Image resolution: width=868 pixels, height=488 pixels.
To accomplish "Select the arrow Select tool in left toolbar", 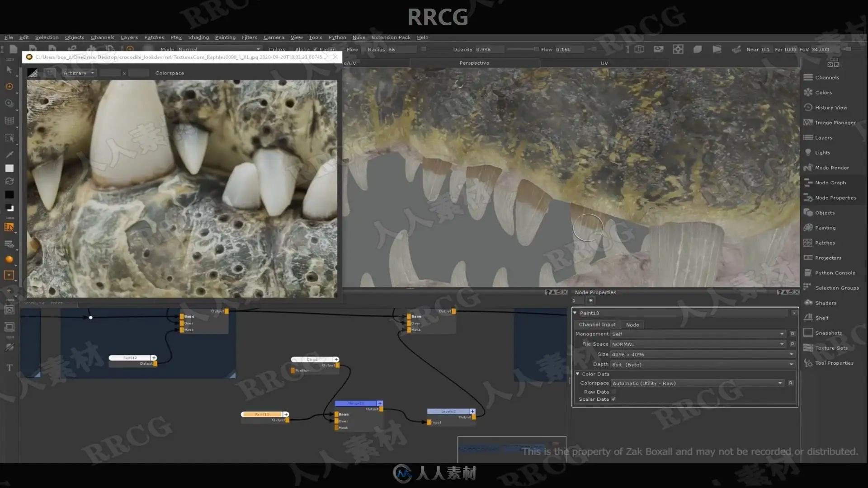I will point(9,70).
